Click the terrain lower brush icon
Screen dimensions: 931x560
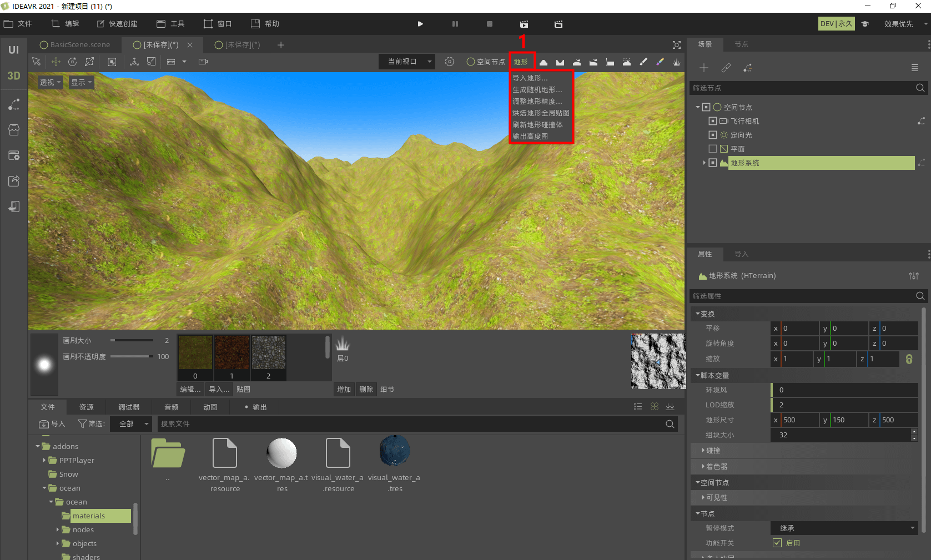point(560,62)
